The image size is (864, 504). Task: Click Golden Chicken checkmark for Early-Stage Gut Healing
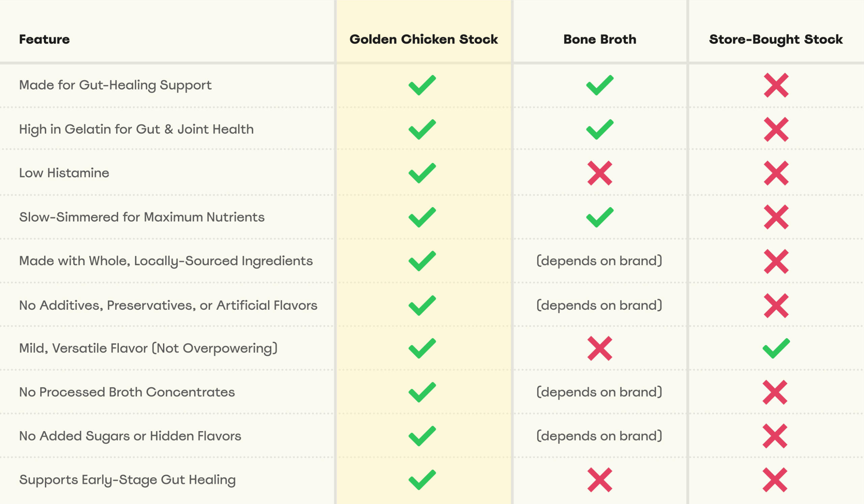[x=422, y=480]
